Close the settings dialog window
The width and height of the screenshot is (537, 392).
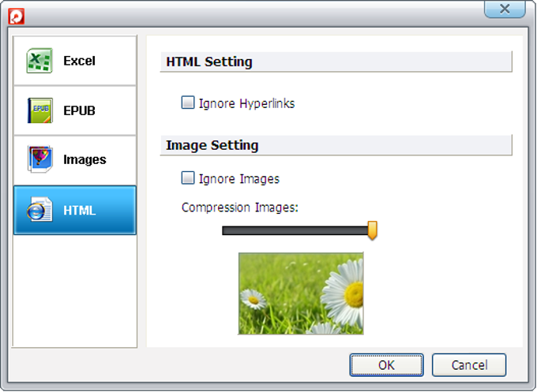click(x=505, y=9)
